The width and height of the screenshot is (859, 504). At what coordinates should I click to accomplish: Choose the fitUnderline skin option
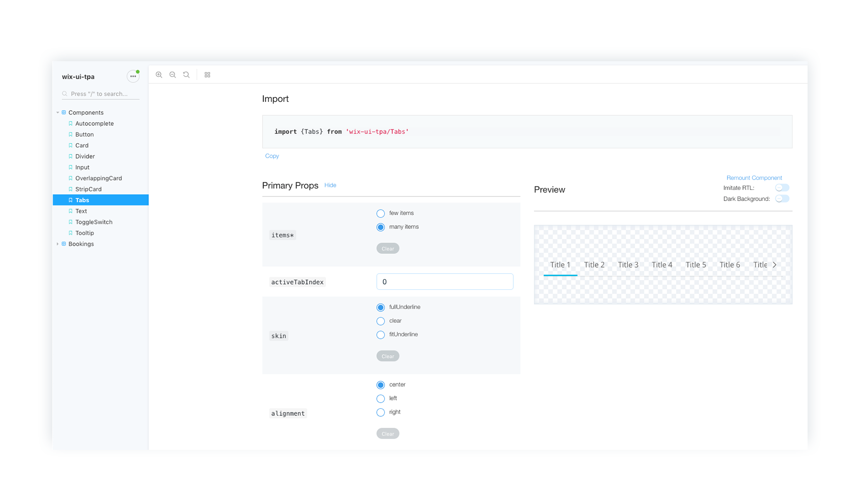(380, 335)
